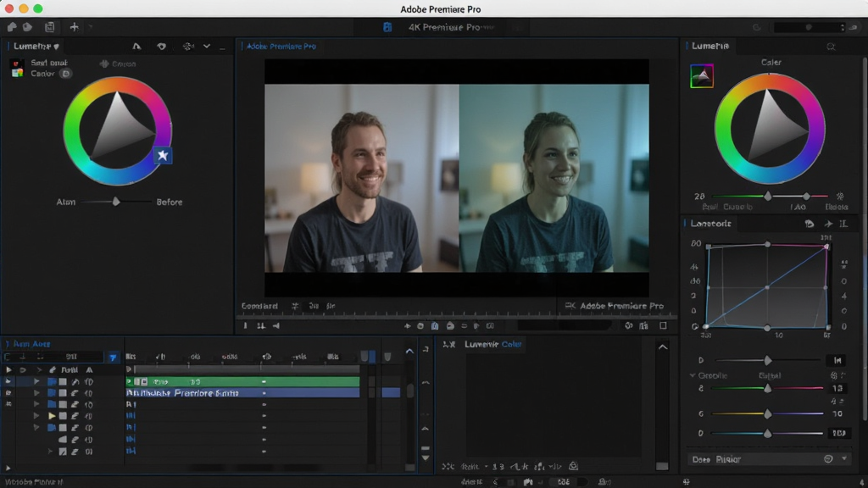
Task: Select the Lanetoric curves section header
Action: coord(711,224)
